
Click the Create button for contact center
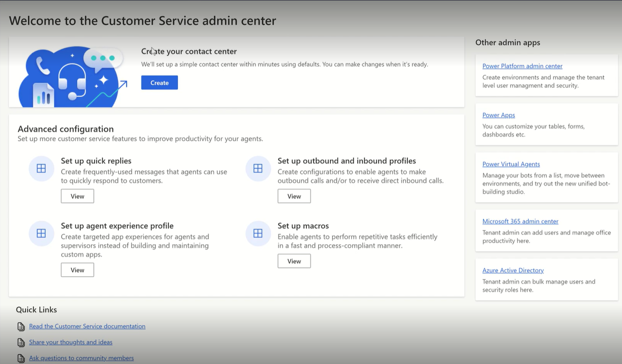159,82
